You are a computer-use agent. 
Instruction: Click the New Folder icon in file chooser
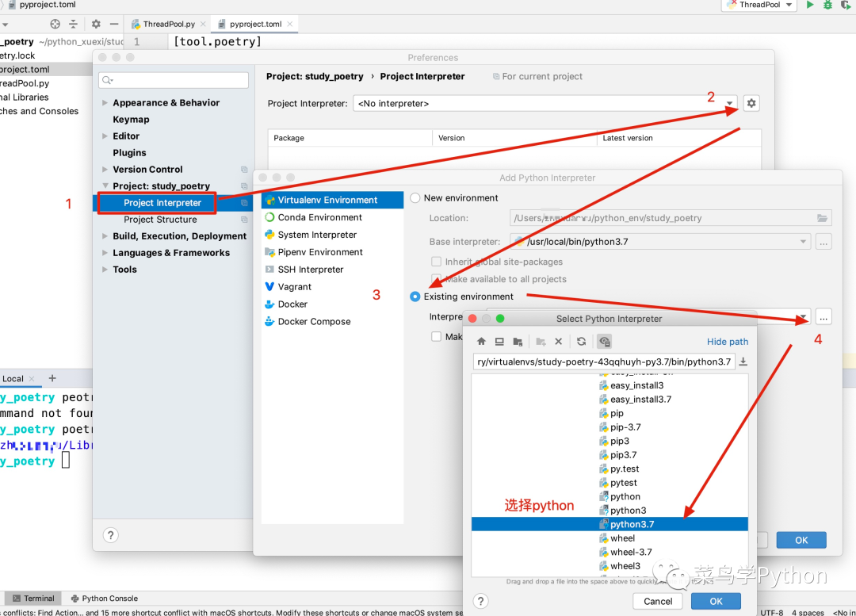point(541,342)
